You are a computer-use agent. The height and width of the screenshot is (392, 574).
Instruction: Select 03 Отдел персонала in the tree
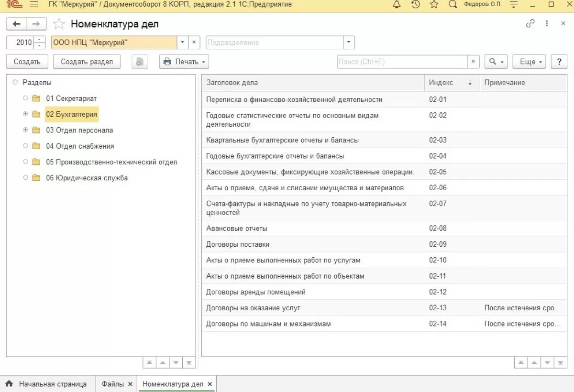pyautogui.click(x=79, y=130)
